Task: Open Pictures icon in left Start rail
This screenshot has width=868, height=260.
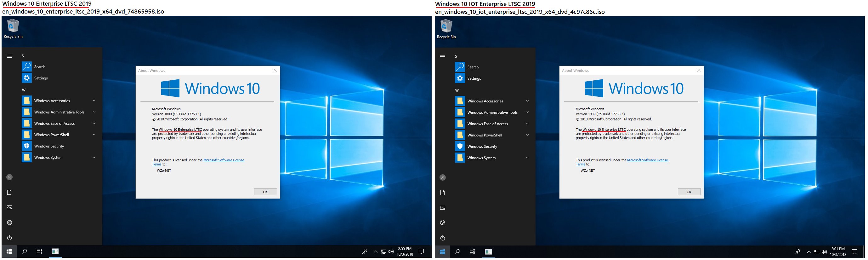Action: pos(9,207)
